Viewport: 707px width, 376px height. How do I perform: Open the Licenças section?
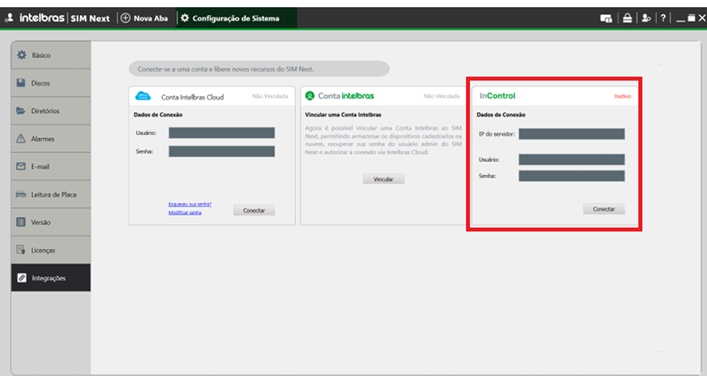(x=51, y=250)
